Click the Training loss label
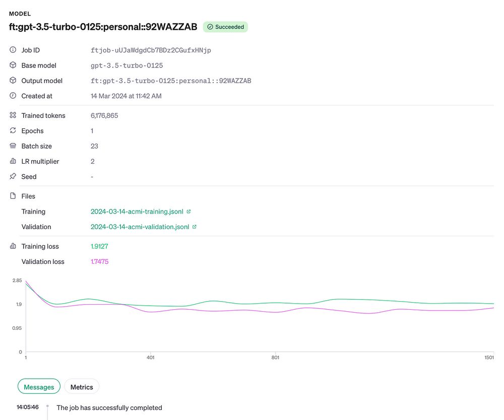This screenshot has width=504, height=420. point(40,246)
